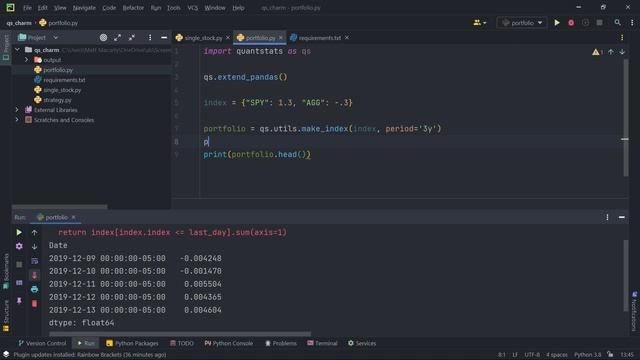
Task: Click Expand All in Project panel
Action: 118,38
